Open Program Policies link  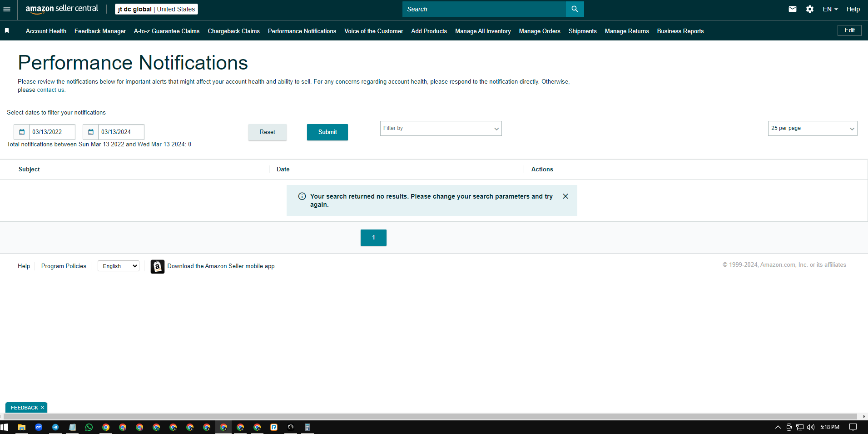(64, 266)
